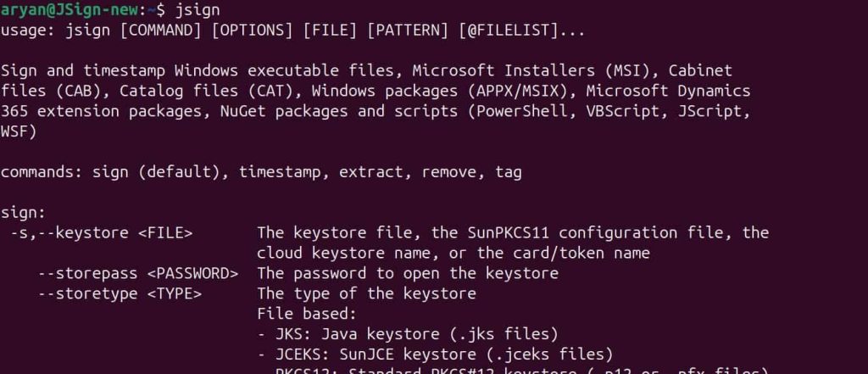Click the word tag in the commands list
This screenshot has height=374, width=868.
[509, 172]
